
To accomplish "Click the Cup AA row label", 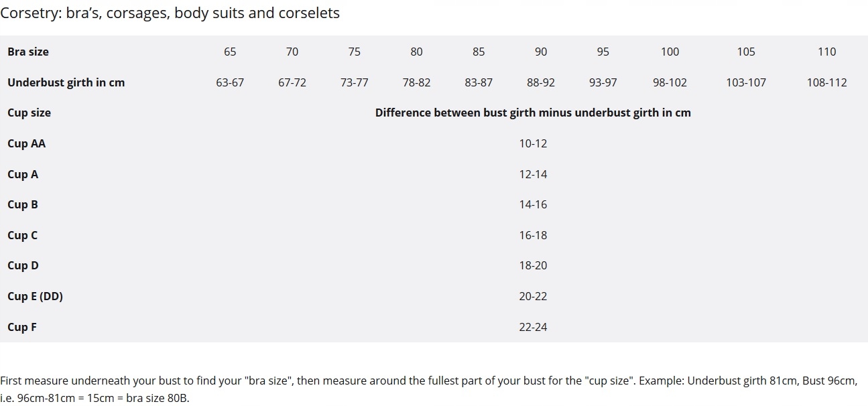I will click(27, 143).
